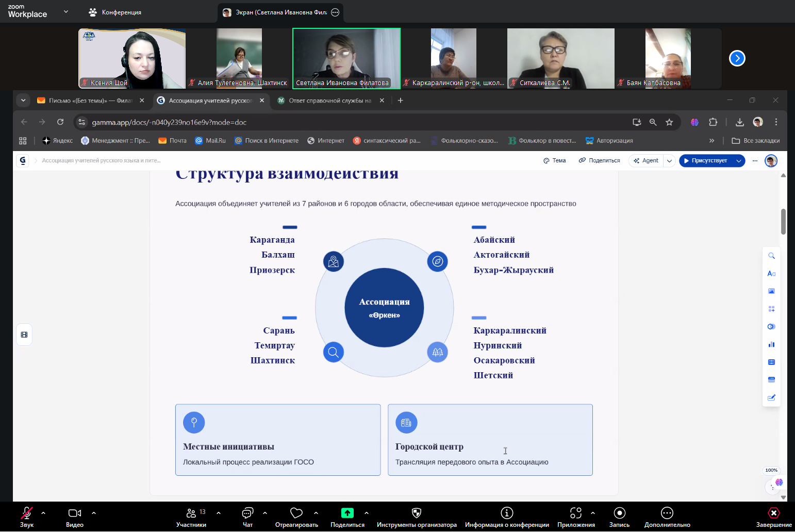Open Информация о конференции
795x532 pixels.
coord(507,513)
